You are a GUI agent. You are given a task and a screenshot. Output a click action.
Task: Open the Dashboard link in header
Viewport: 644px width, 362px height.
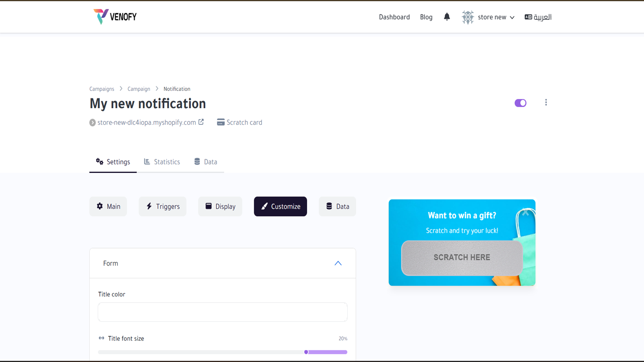click(394, 17)
